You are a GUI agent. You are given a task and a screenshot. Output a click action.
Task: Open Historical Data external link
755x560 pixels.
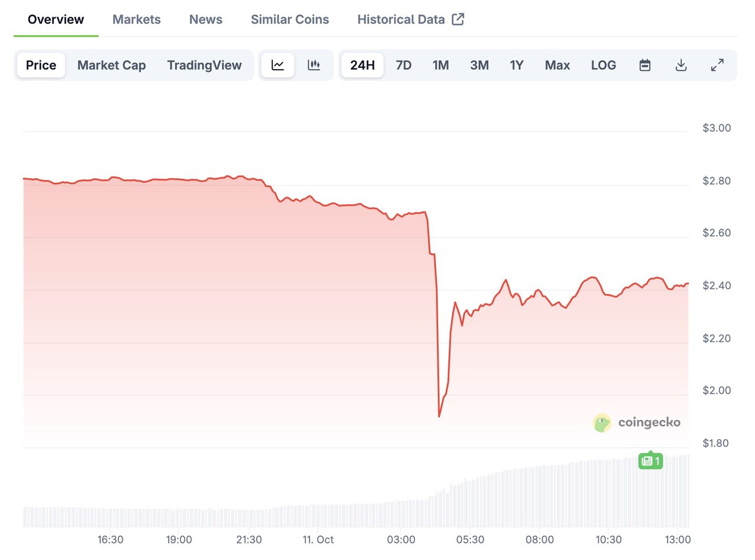(411, 19)
